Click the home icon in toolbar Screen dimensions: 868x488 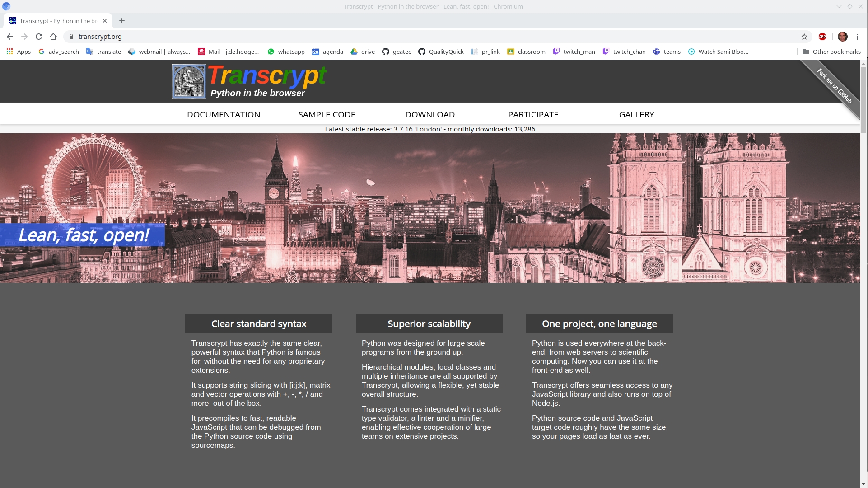pos(53,37)
